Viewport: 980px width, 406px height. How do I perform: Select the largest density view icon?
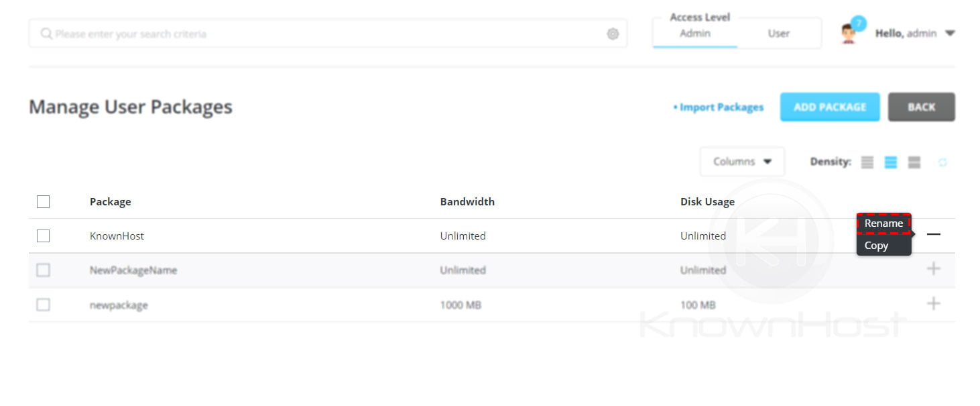(x=914, y=162)
